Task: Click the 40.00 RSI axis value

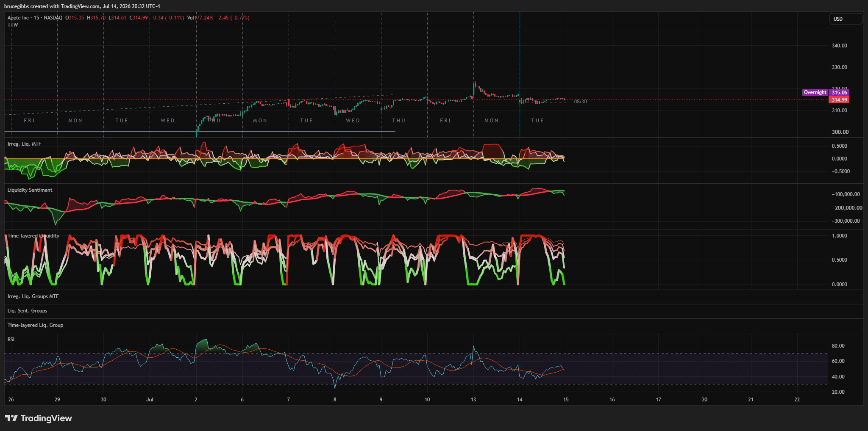Action: tap(838, 377)
